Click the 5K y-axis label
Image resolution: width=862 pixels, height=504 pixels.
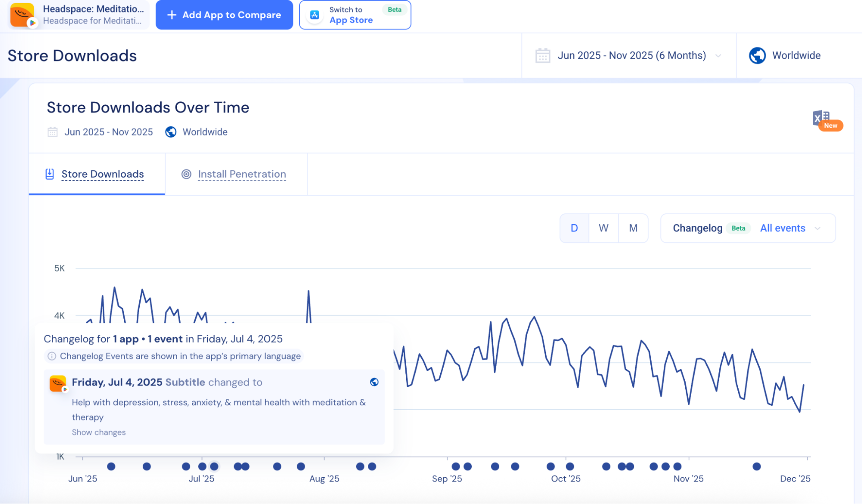[60, 268]
